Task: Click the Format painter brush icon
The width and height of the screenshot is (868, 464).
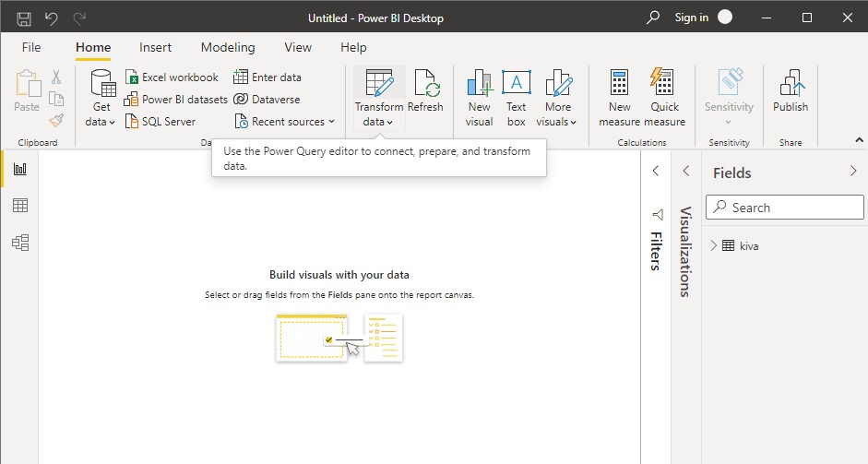Action: [56, 120]
